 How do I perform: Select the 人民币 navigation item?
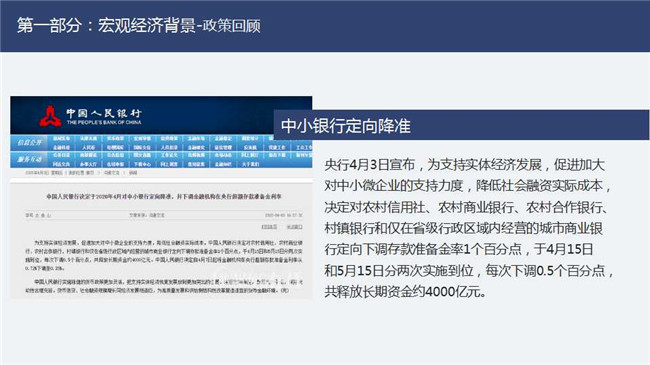click(88, 147)
